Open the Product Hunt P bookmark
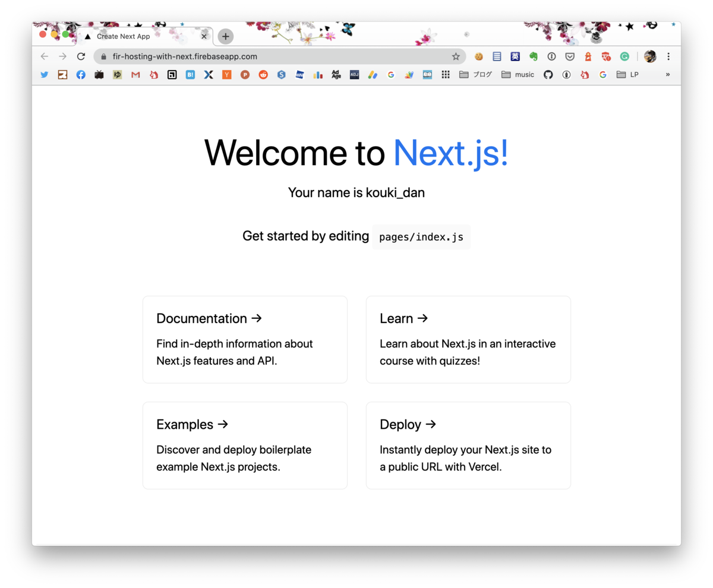Screen dimensions: 713x588 point(245,75)
